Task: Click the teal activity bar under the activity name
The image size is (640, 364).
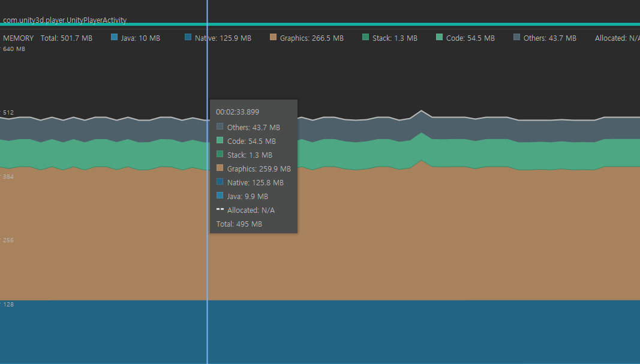Action: click(x=320, y=25)
